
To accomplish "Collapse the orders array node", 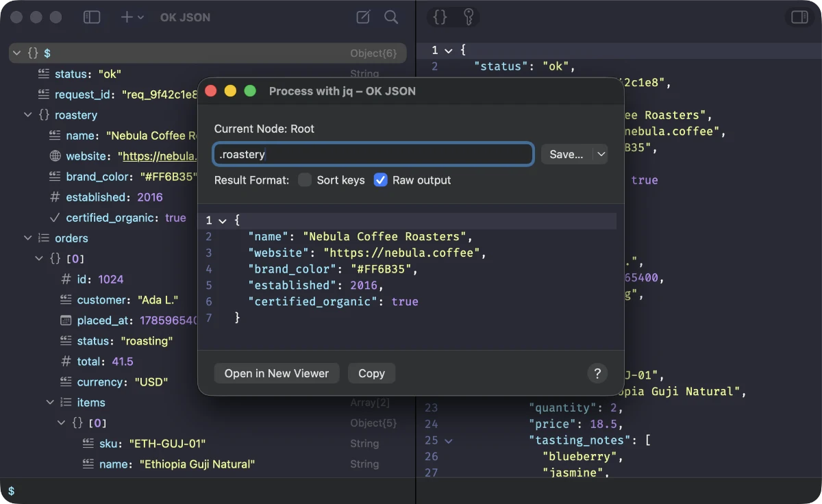I will point(27,238).
